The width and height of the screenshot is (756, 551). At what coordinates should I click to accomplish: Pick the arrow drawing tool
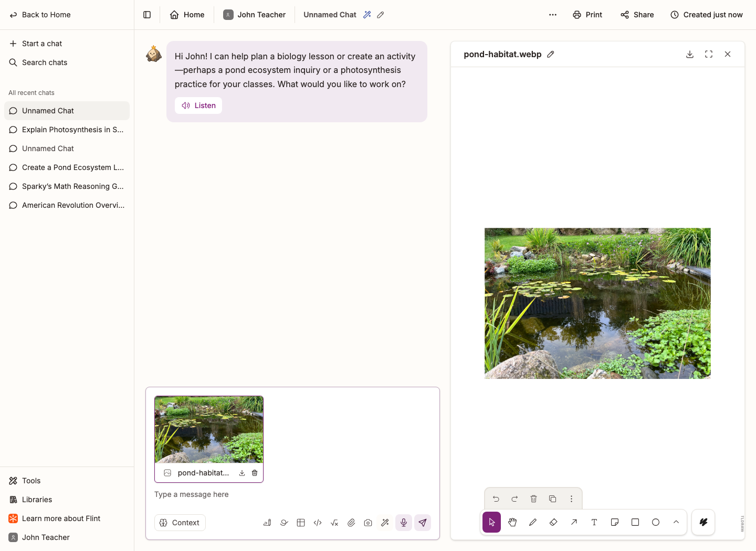coord(574,522)
